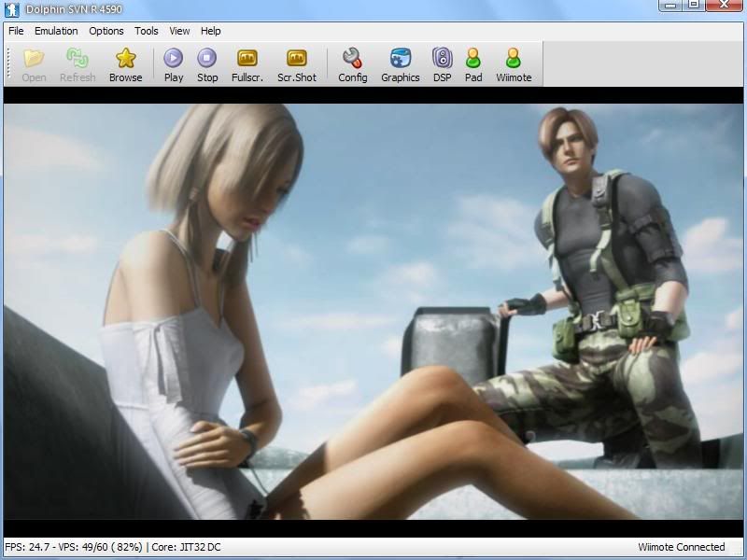
Task: Click the Dolphin title bar app icon
Action: 12,9
